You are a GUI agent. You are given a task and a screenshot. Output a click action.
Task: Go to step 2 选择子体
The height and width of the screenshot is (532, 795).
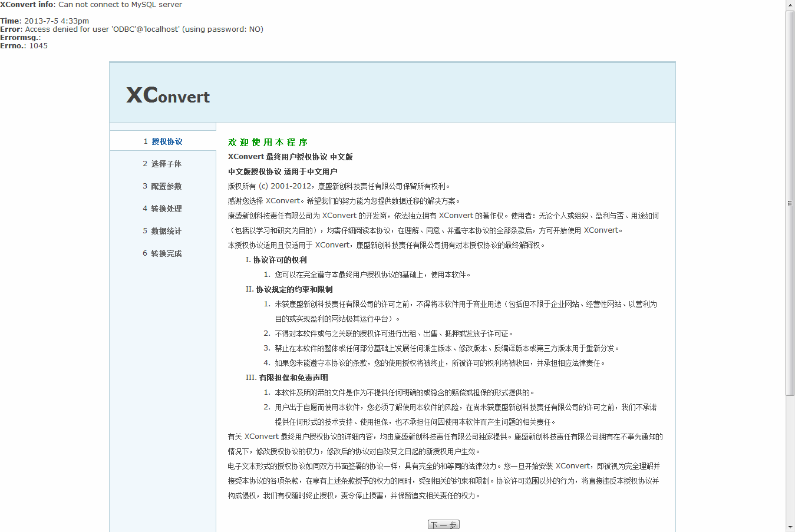[x=163, y=164]
